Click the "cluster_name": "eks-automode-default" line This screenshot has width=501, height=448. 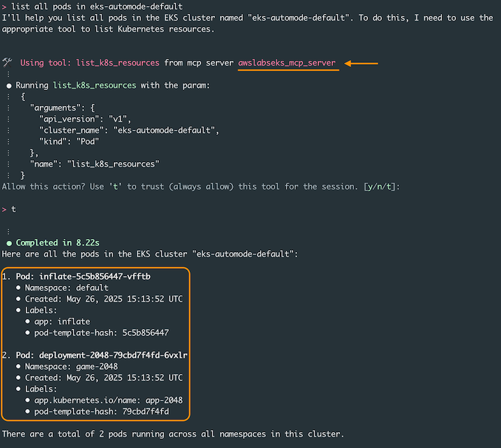[129, 130]
